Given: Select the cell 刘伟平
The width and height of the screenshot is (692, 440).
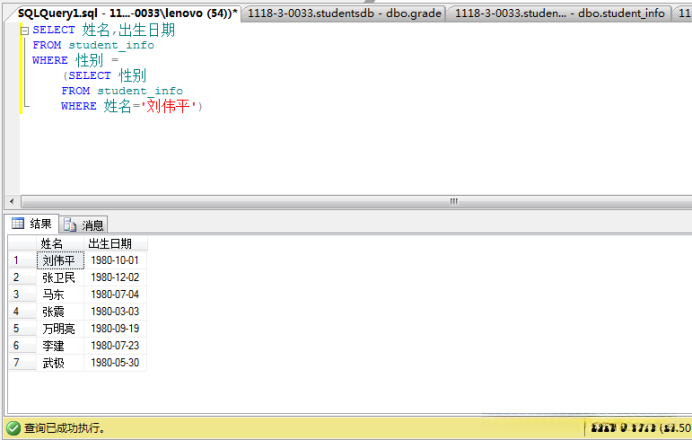Looking at the screenshot, I should (60, 260).
